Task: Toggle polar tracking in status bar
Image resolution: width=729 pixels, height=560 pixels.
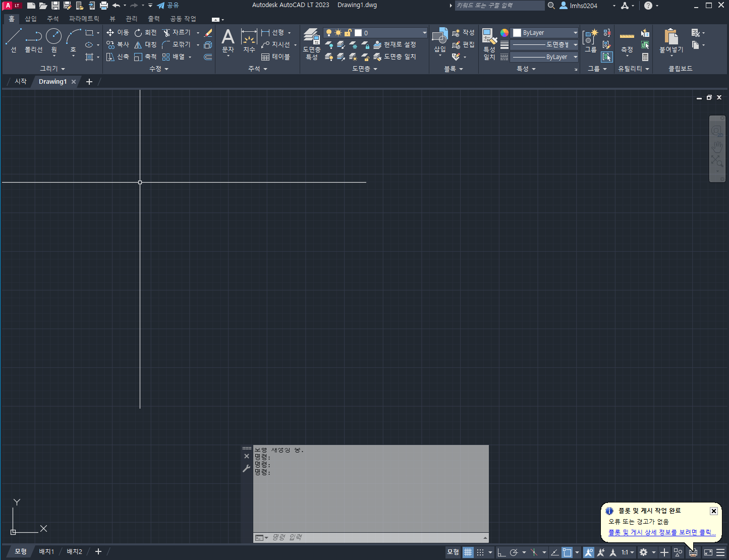Action: [x=514, y=552]
